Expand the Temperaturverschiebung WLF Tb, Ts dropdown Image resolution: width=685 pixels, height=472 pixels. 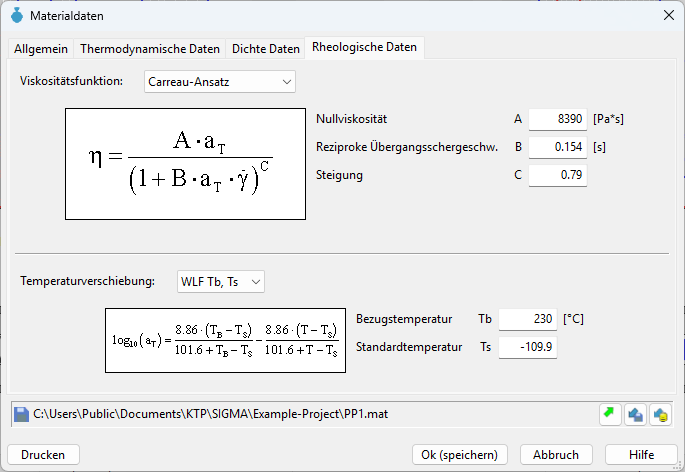coord(221,282)
